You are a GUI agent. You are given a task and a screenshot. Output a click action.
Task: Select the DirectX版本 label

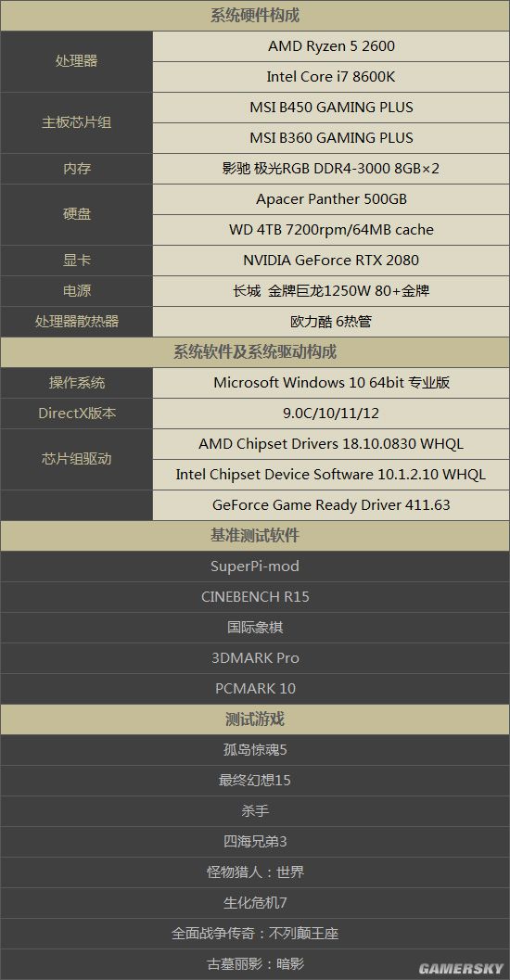tap(76, 414)
